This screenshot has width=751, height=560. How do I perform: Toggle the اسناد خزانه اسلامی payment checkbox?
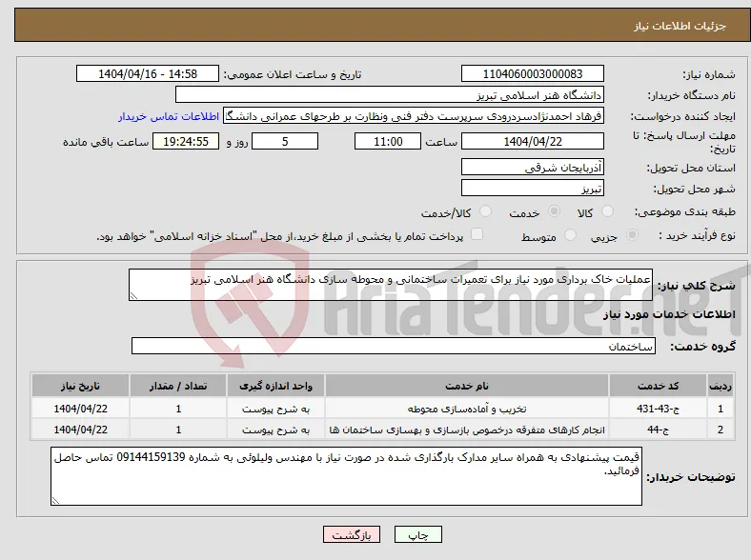coord(477,234)
